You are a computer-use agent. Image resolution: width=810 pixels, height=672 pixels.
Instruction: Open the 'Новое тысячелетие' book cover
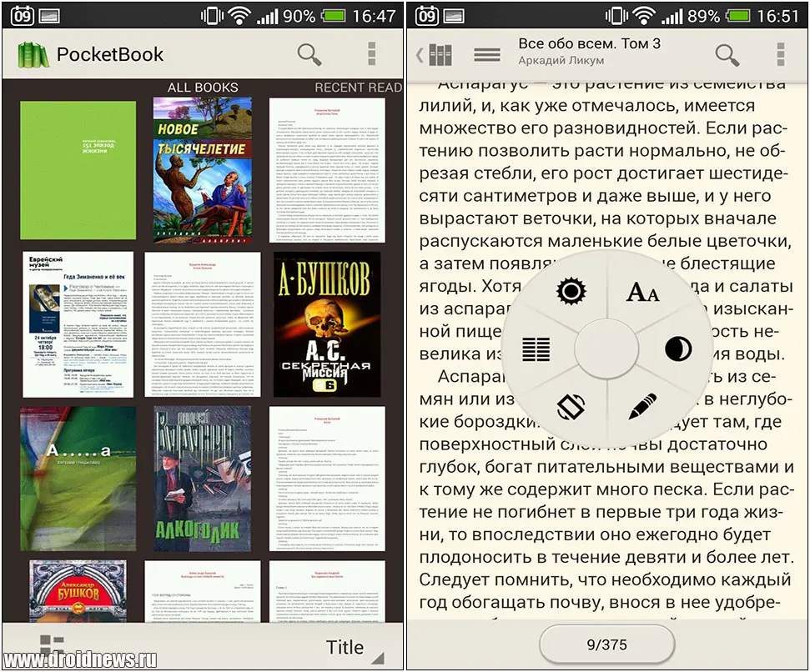tap(203, 170)
